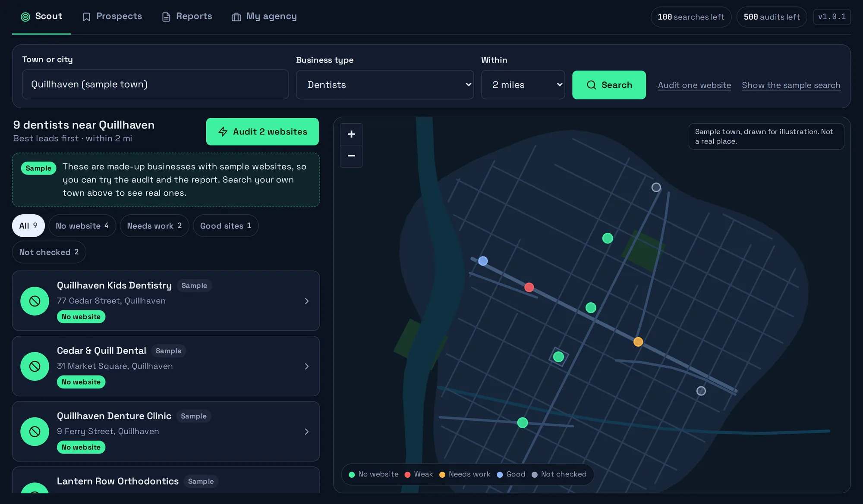Click the red Weak legend dot
The image size is (863, 504).
(x=407, y=475)
